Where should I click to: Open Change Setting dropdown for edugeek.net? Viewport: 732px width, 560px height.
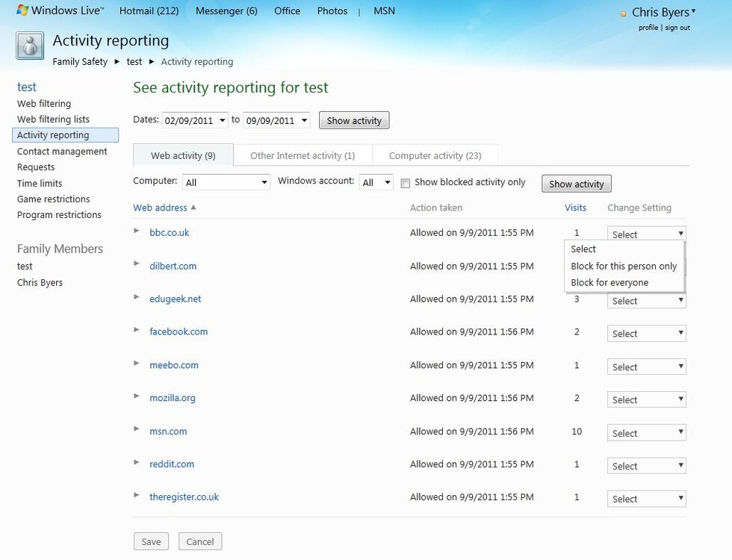(647, 300)
